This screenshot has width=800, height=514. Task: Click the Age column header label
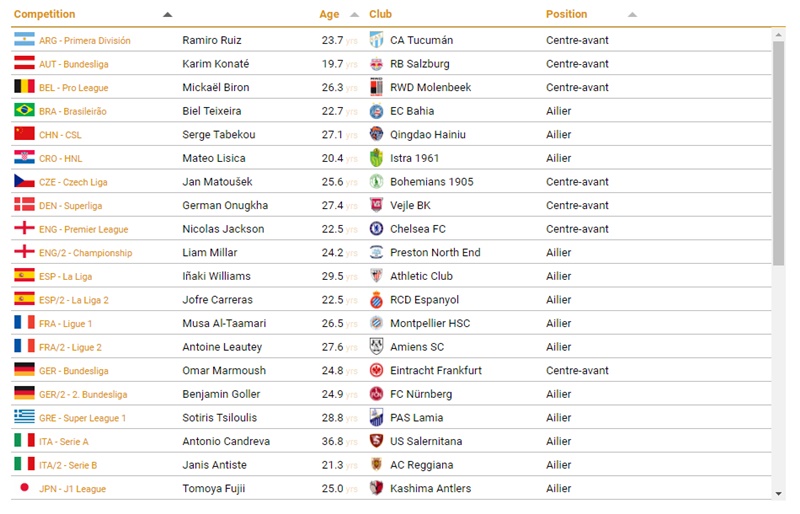(329, 14)
